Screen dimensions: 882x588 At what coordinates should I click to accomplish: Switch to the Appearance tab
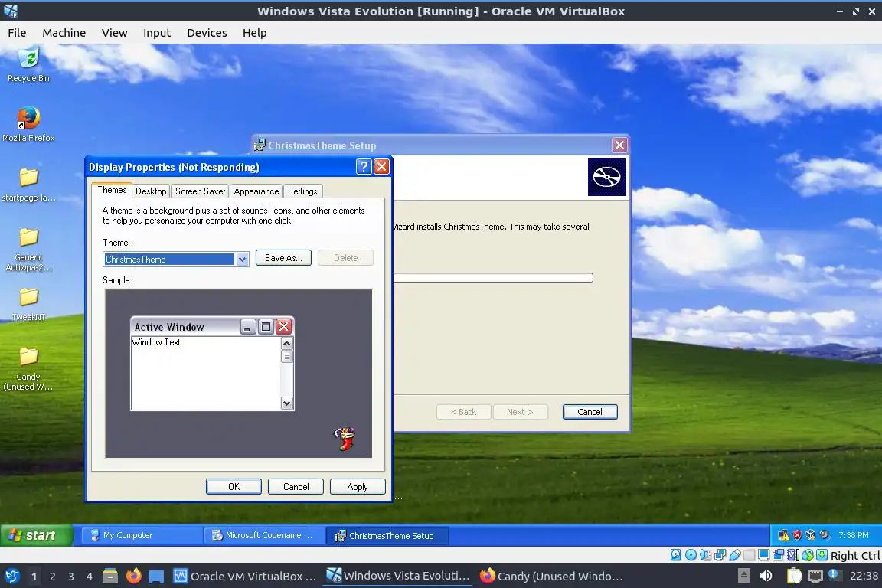[256, 191]
